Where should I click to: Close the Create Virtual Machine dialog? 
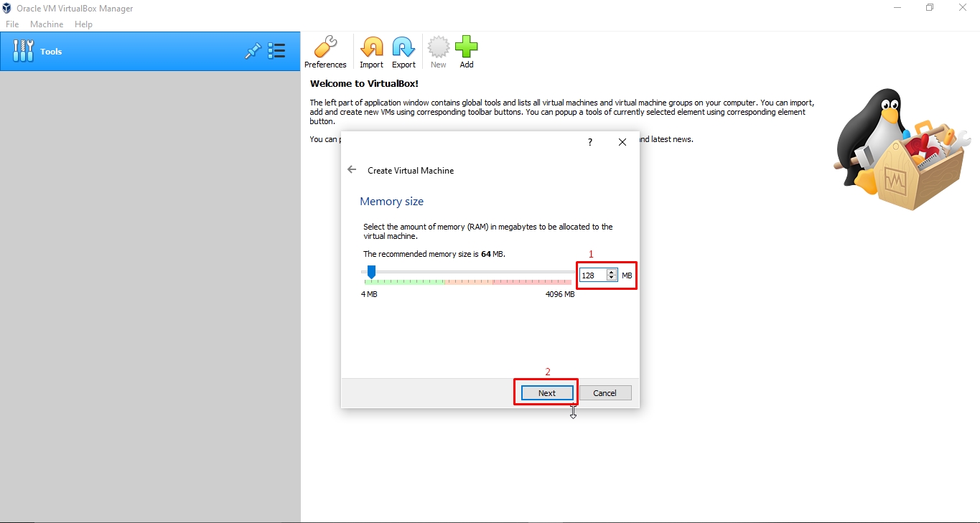point(622,142)
